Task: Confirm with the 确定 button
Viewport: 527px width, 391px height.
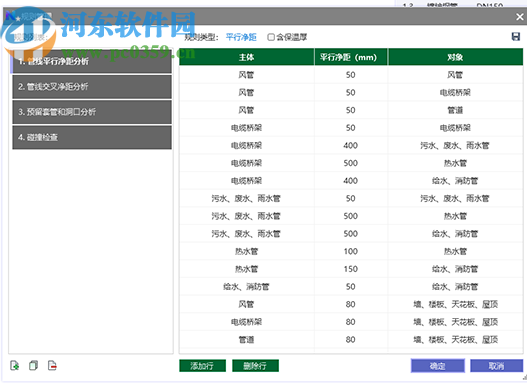Action: click(438, 366)
